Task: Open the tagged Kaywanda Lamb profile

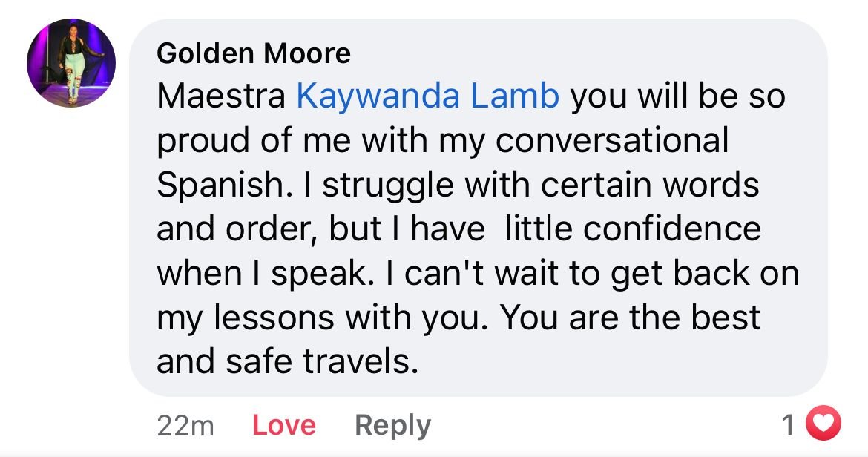Action: 427,98
